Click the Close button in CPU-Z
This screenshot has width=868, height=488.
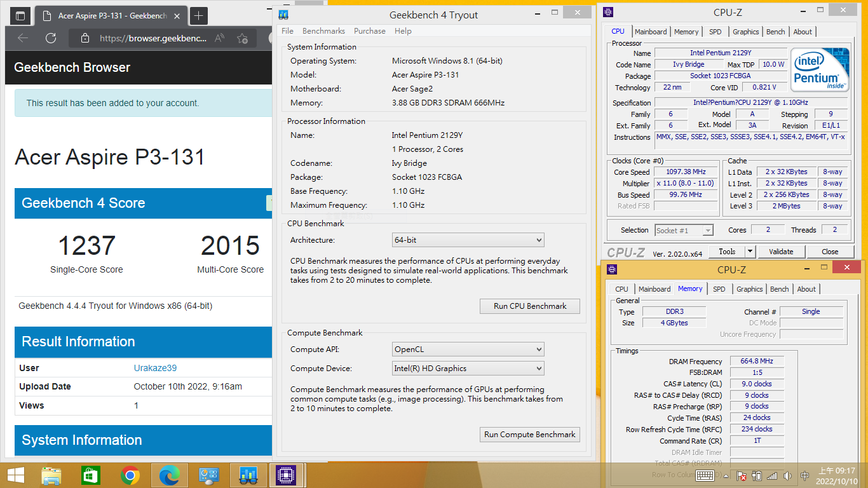[830, 252]
